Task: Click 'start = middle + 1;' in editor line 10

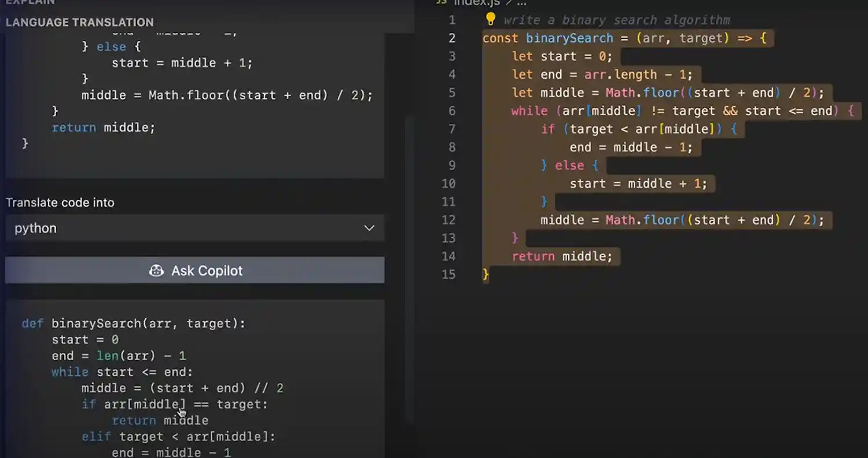Action: click(638, 184)
